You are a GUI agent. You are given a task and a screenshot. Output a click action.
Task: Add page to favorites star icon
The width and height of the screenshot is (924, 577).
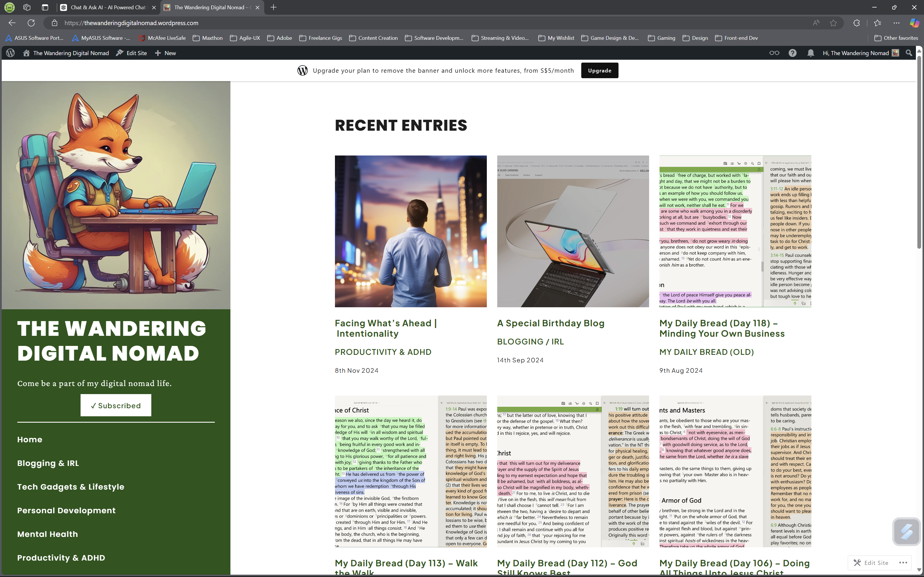click(833, 23)
